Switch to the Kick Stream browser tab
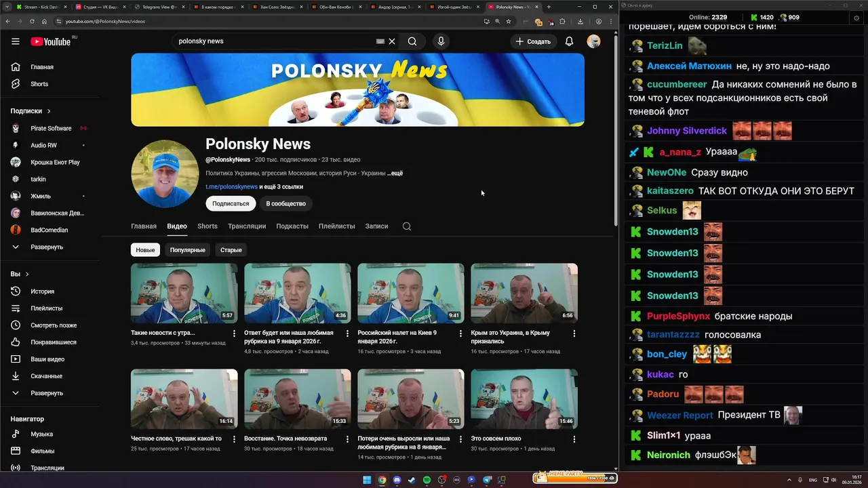 coord(41,7)
